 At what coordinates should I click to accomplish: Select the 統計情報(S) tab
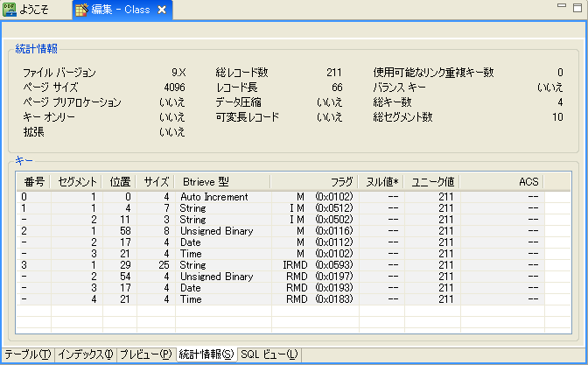206,354
